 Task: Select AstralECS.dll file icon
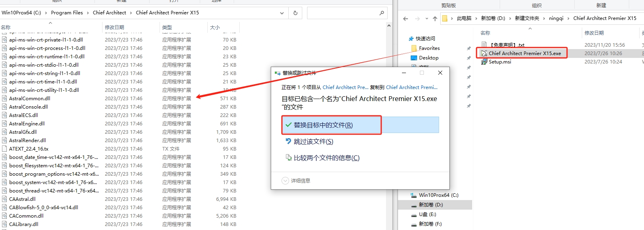[x=4, y=115]
